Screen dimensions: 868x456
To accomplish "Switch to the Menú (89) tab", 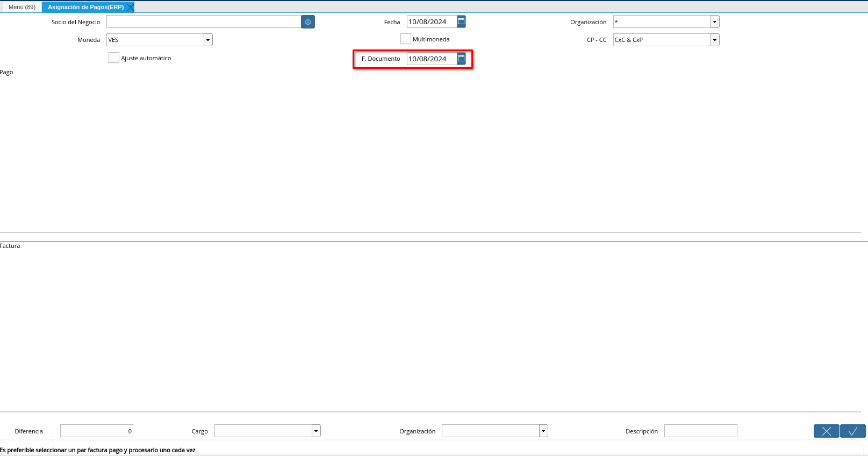I will click(22, 7).
